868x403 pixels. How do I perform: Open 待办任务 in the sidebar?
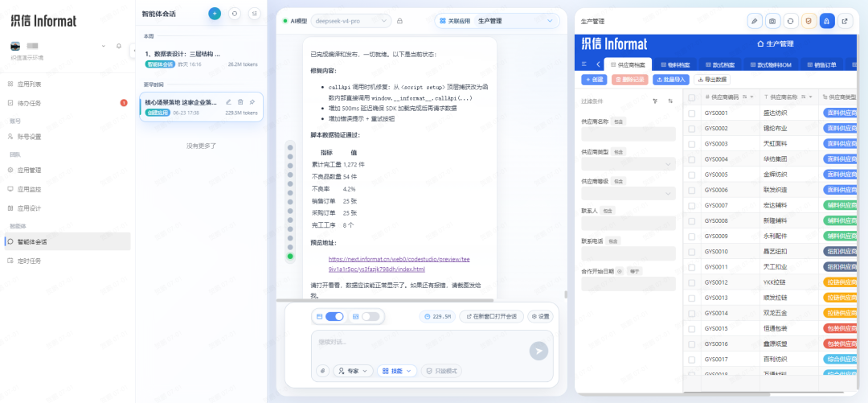(68, 103)
